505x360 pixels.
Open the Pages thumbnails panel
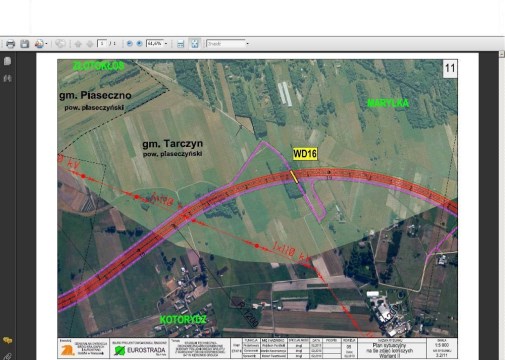(7, 61)
